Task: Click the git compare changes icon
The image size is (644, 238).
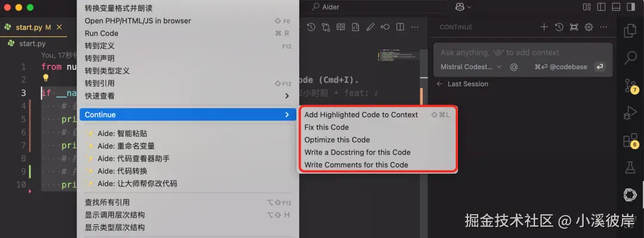Action: pos(326,27)
